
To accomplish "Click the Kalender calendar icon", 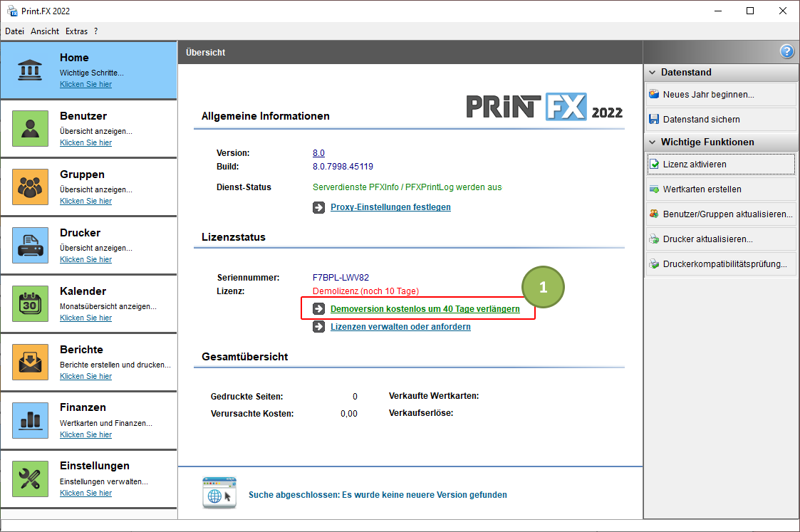I will 30,303.
